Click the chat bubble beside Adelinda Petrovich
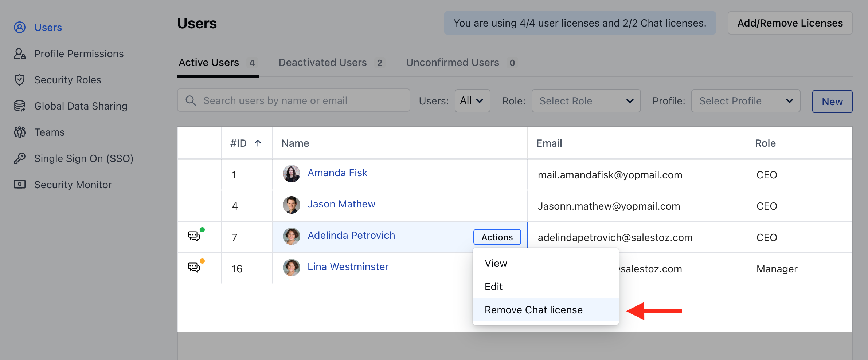The height and width of the screenshot is (360, 868). pyautogui.click(x=194, y=236)
